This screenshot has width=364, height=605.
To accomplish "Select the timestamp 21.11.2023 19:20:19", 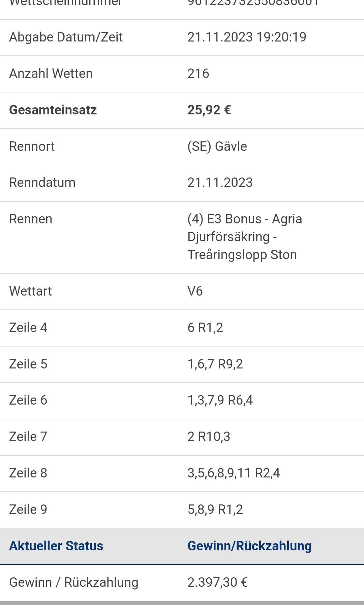I will coord(247,37).
